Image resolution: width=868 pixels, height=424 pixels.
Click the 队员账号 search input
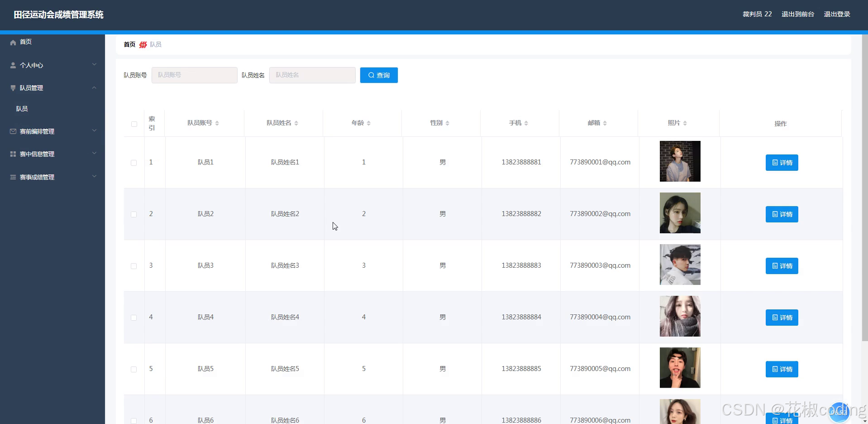pos(194,75)
